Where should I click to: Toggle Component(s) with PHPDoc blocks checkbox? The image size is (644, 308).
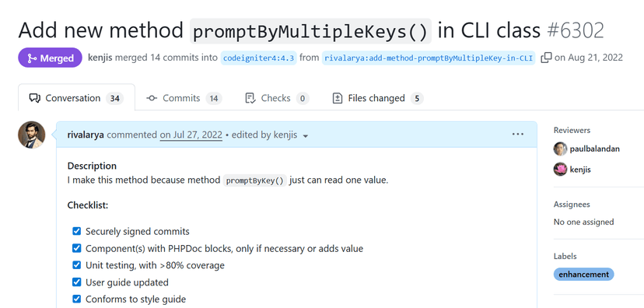[77, 248]
